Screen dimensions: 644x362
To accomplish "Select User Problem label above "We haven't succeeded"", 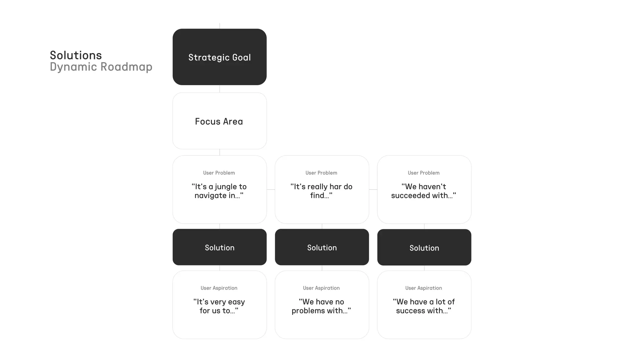I will point(424,173).
